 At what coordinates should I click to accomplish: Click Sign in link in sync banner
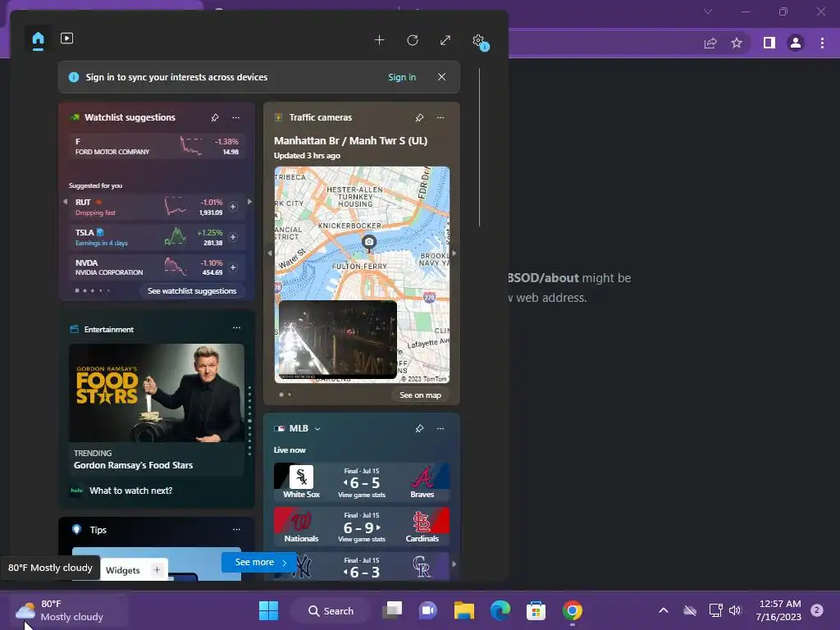tap(402, 77)
